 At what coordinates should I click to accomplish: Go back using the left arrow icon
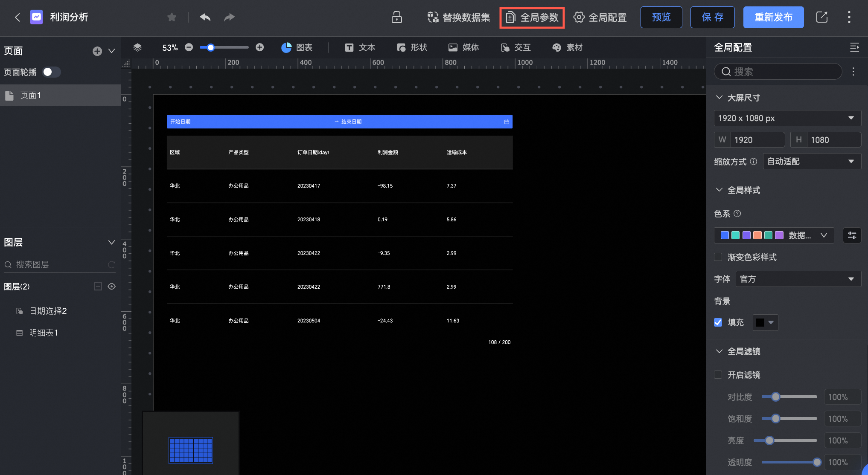pos(17,17)
